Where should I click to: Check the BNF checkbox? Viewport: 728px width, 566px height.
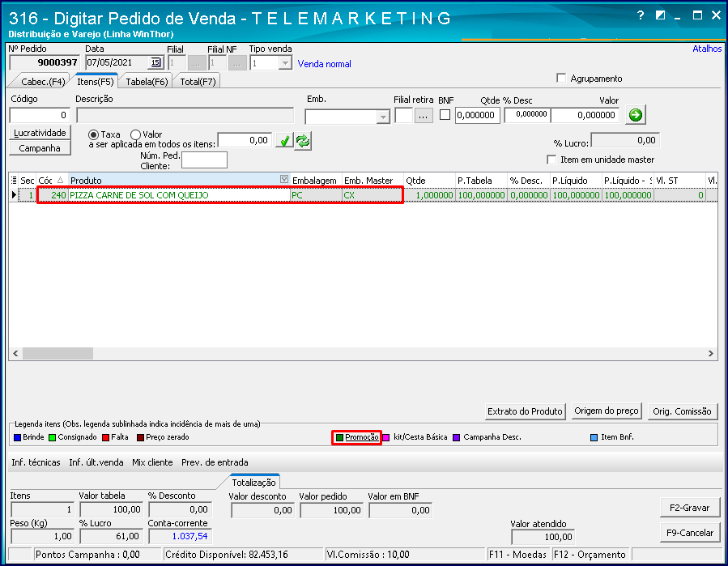(445, 115)
